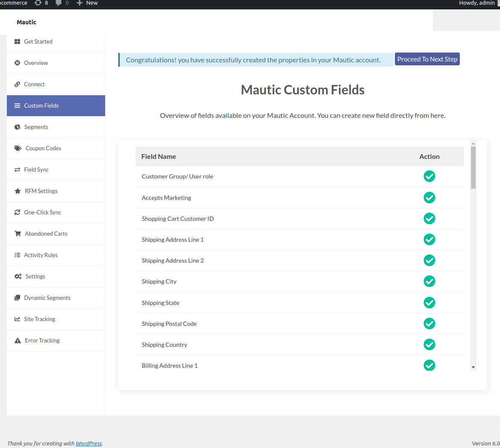The image size is (500, 448).
Task: Click green checkmark for Shopping Cart Customer ID
Action: (429, 219)
